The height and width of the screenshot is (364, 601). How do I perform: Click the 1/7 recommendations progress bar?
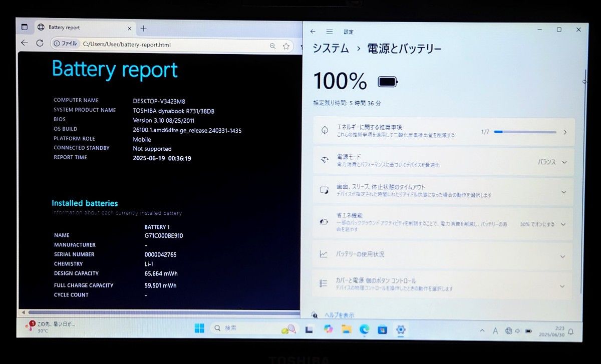click(x=525, y=132)
